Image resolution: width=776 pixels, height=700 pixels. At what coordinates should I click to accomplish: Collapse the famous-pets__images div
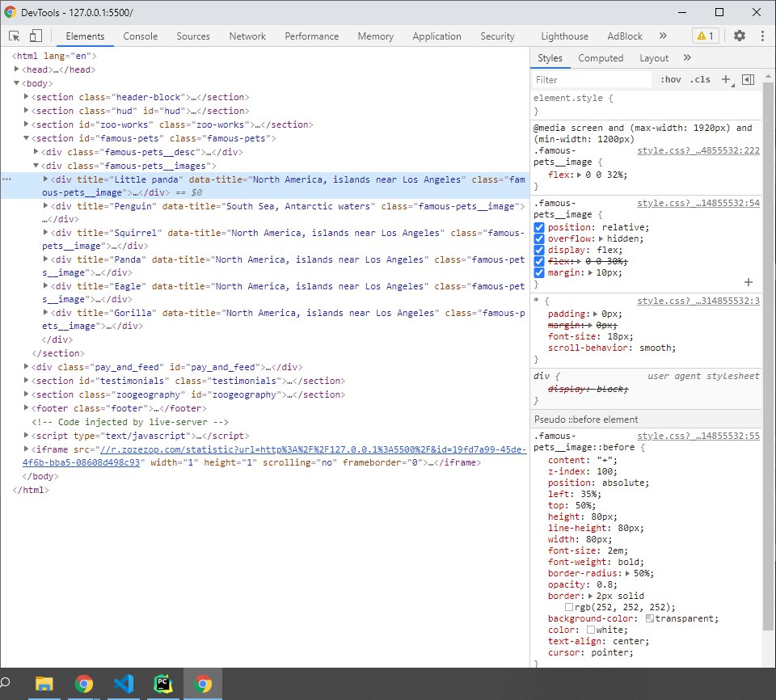pos(36,166)
